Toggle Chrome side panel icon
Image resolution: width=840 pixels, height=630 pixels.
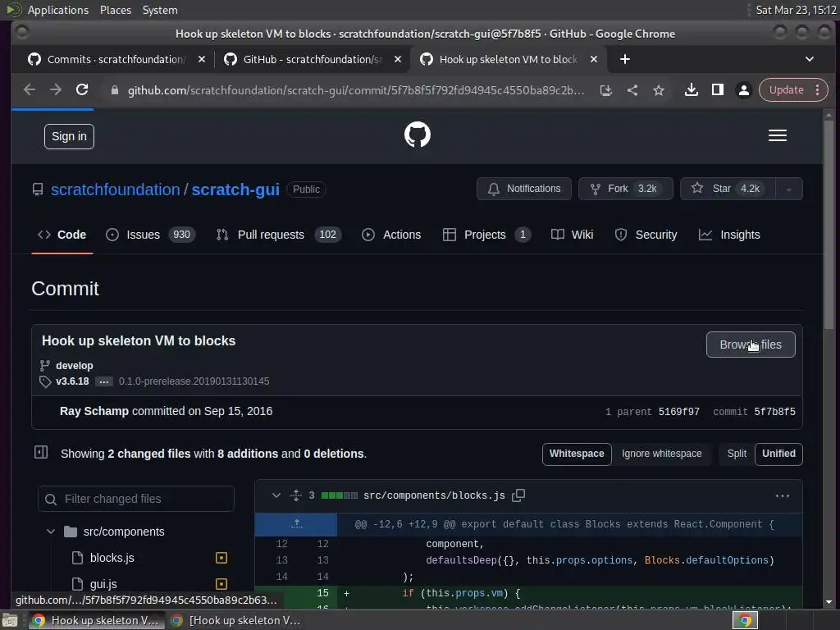pos(717,90)
